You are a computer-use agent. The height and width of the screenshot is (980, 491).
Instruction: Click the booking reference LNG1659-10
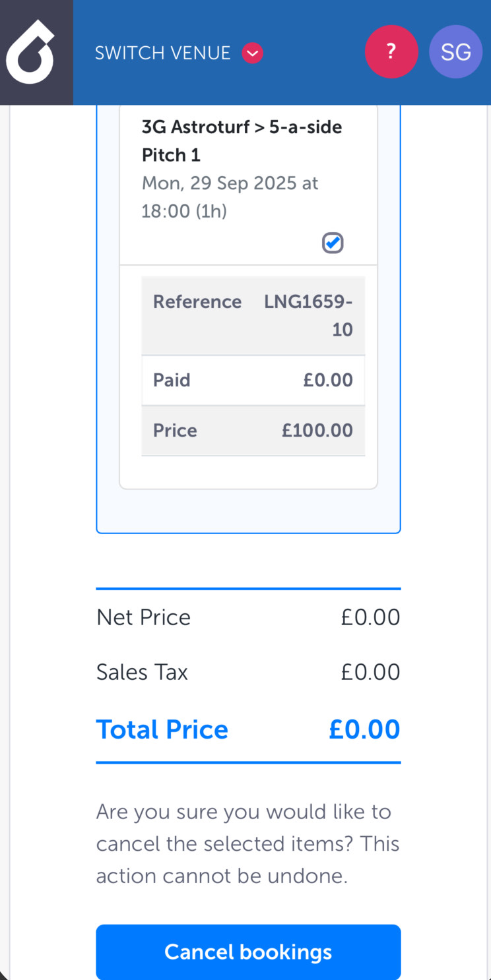tap(308, 315)
